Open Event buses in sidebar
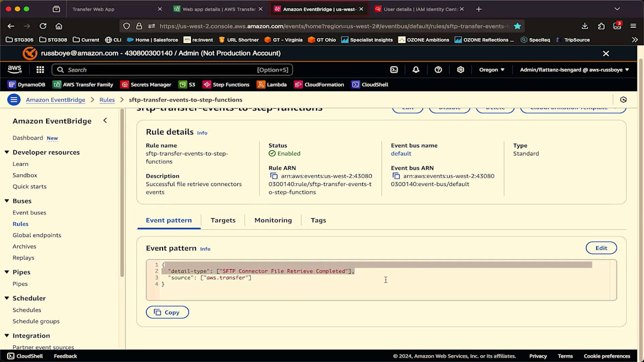 (30, 213)
